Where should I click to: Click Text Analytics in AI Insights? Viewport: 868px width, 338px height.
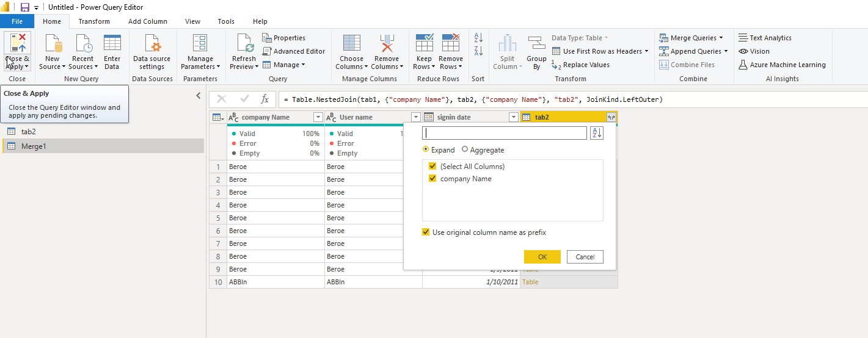pos(765,38)
